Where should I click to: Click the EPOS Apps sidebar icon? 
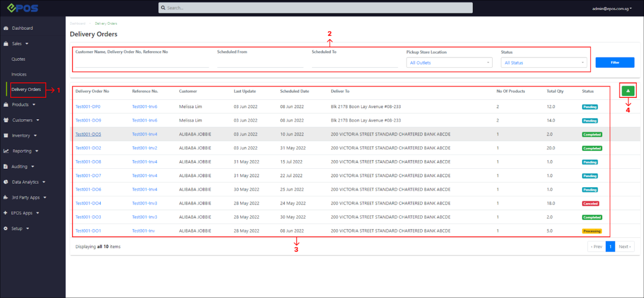tap(6, 213)
